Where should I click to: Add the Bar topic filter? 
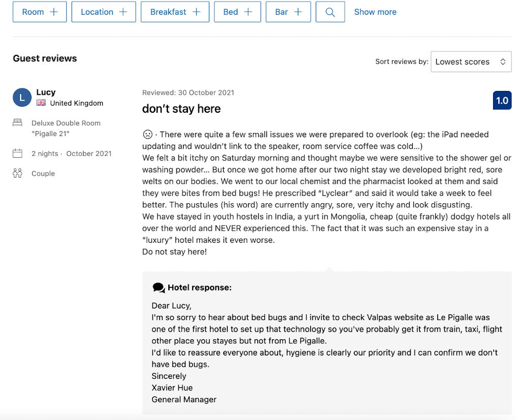click(x=288, y=12)
